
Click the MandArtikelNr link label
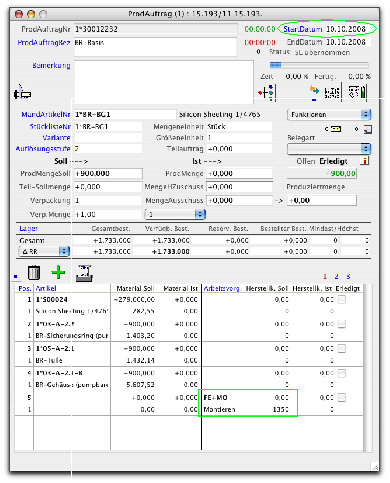tap(46, 114)
